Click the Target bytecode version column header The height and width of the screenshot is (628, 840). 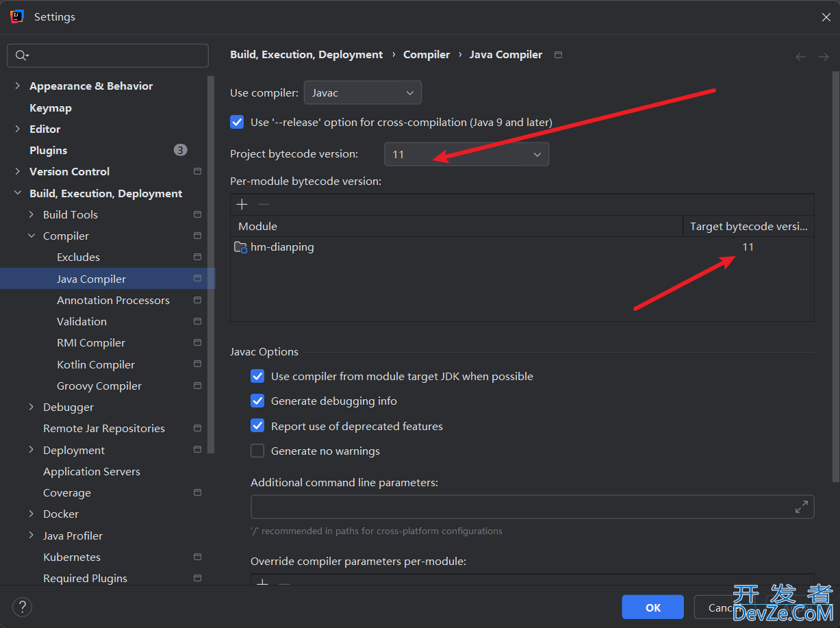tap(748, 226)
